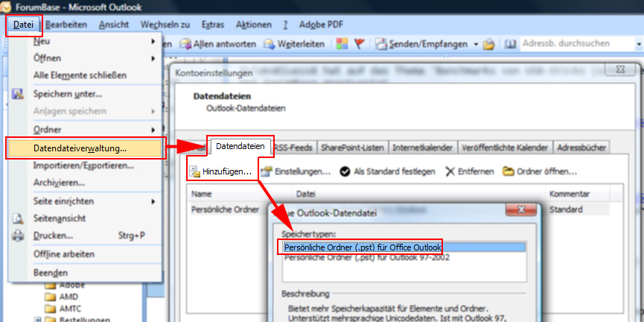Choose Alle Elemente schließen
The image size is (644, 322).
pyautogui.click(x=80, y=75)
